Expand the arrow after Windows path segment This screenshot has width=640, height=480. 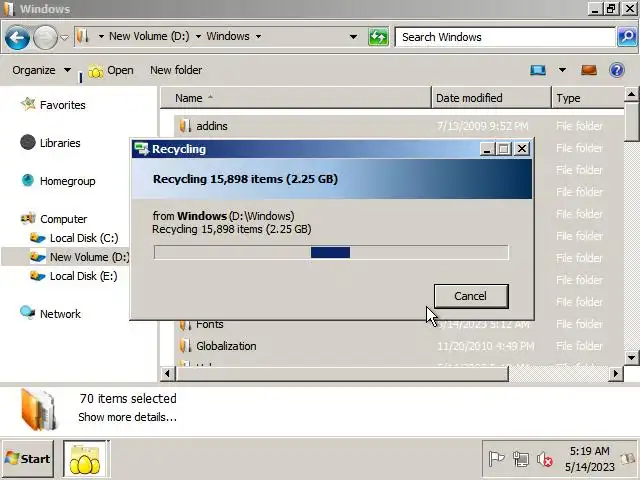[258, 37]
